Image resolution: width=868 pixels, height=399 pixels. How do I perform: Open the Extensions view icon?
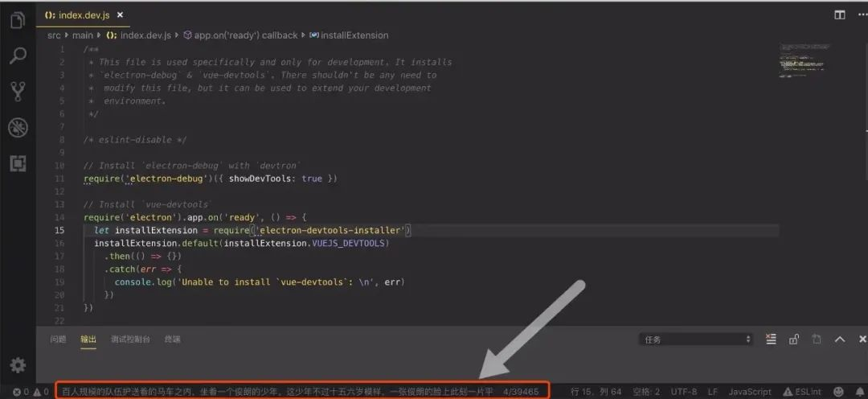coord(18,163)
